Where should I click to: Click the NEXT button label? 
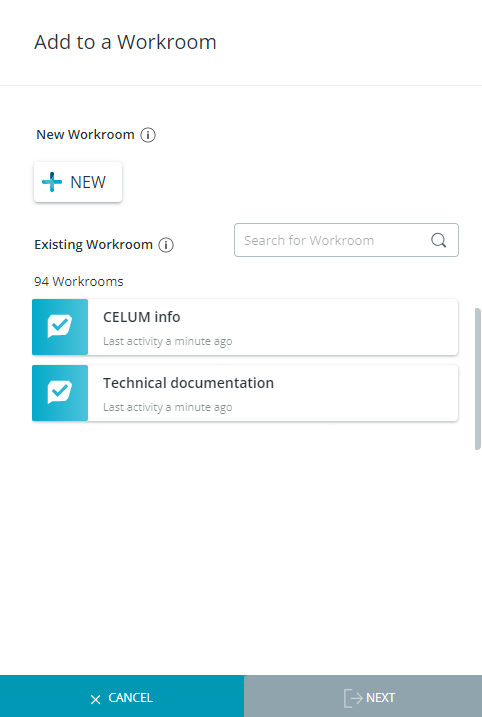click(x=380, y=698)
